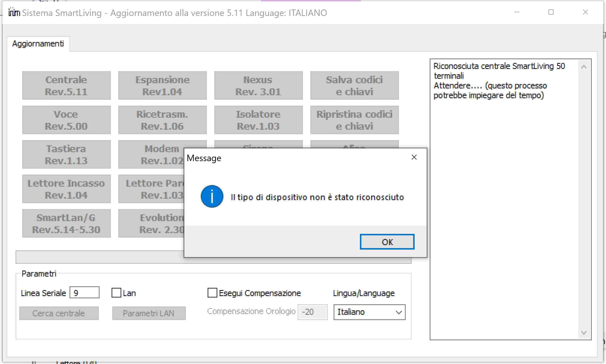Click the 'Riconosciuta centrale SmartLiving 50' log text
Viewport: 606px width, 364px height.
click(x=499, y=66)
